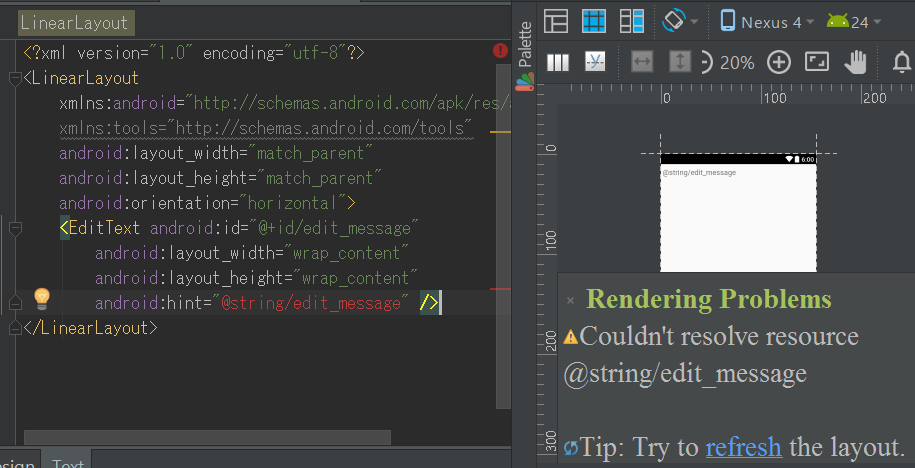Click the horizontal width expand icon
Viewport: 915px width, 468px height.
(642, 62)
